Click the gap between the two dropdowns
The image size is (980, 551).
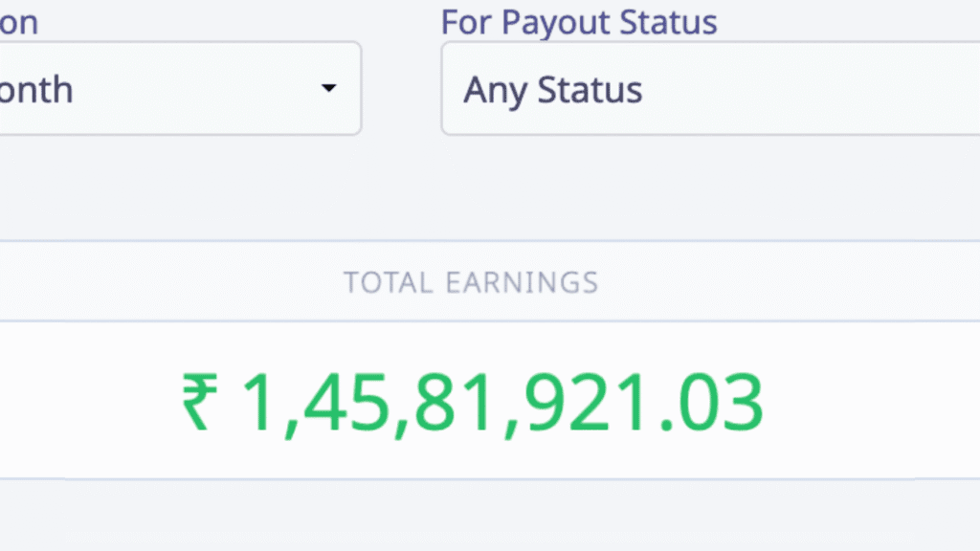click(x=401, y=89)
